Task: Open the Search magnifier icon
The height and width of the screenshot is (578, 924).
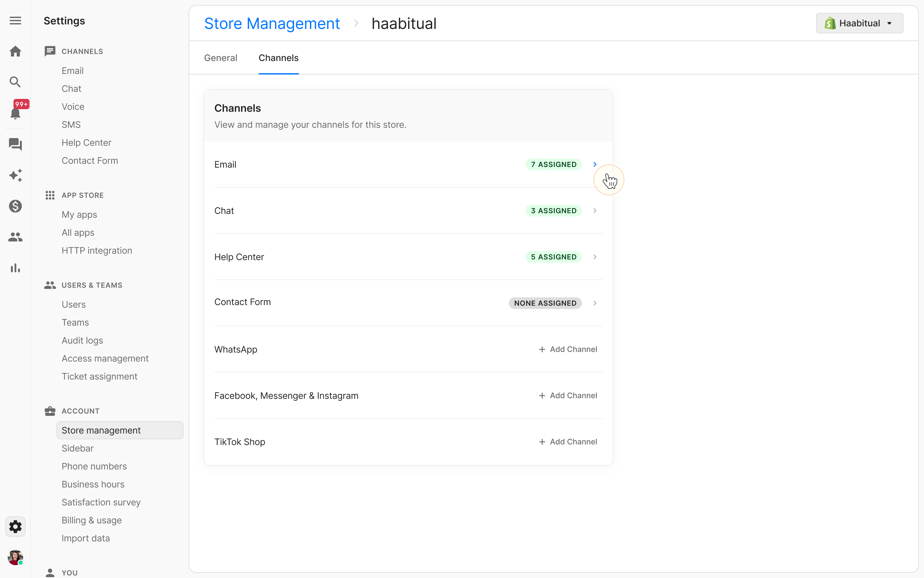Action: [15, 82]
